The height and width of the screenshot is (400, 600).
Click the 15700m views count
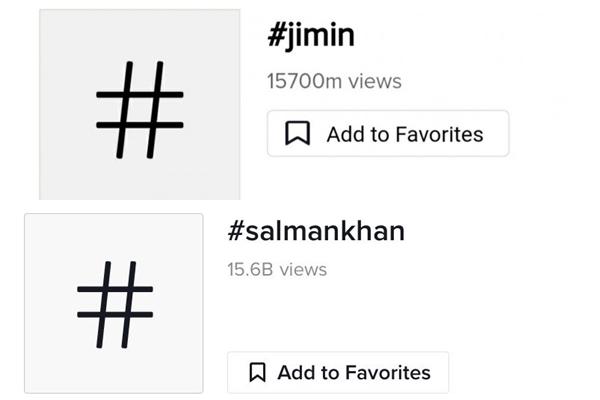[x=334, y=81]
